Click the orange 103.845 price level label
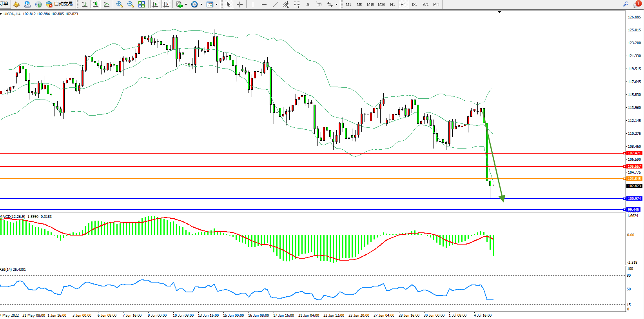The width and height of the screenshot is (644, 319). [634, 179]
